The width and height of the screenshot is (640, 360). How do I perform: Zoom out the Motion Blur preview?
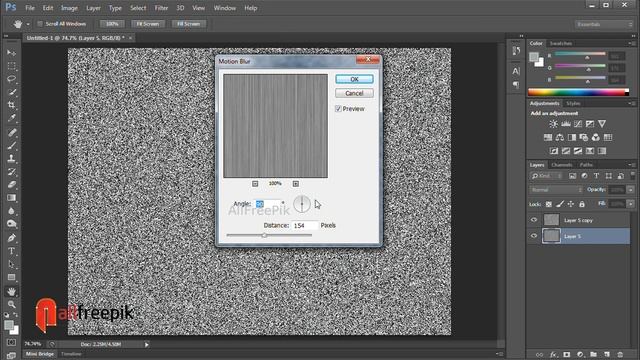(x=255, y=184)
